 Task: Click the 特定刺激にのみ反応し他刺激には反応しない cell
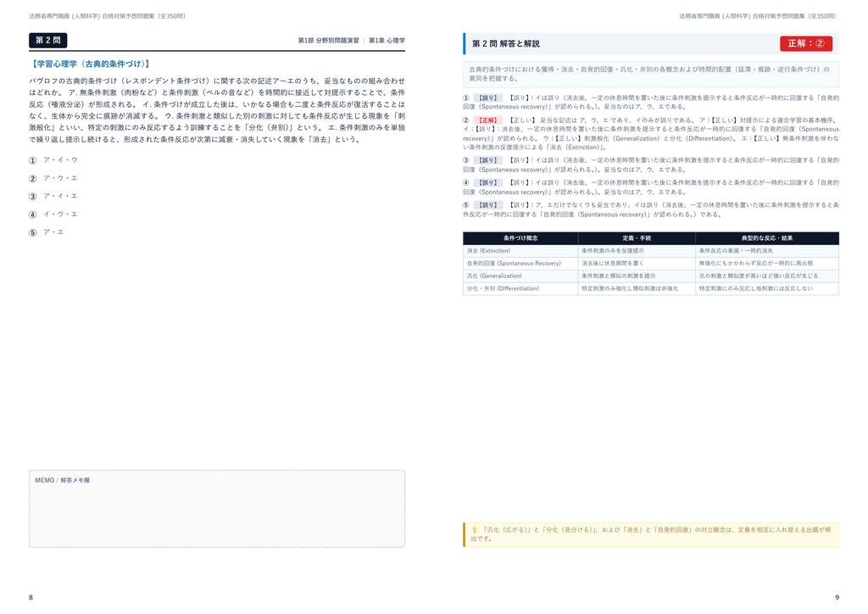pyautogui.click(x=767, y=288)
